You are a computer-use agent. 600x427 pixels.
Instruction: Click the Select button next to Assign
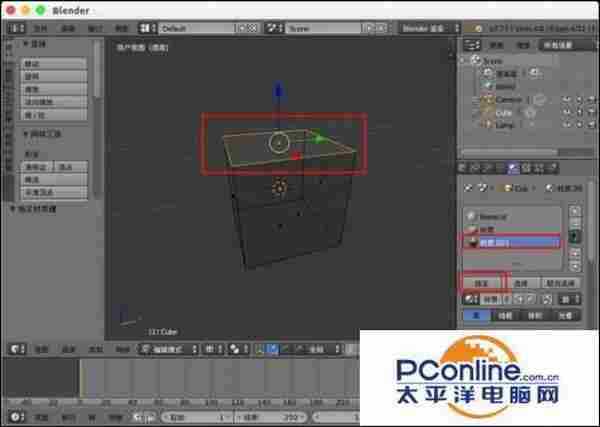[521, 283]
